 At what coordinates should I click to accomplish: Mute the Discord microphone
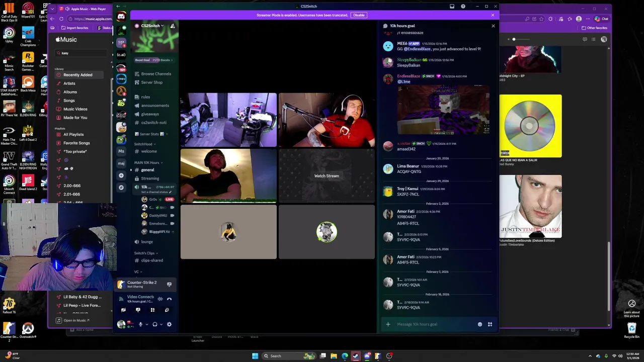click(140, 324)
